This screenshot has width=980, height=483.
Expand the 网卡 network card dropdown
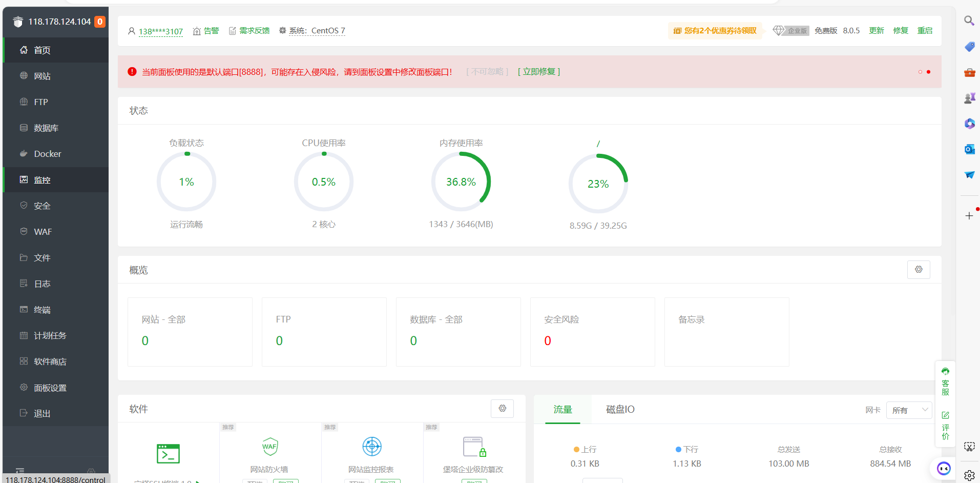point(909,410)
